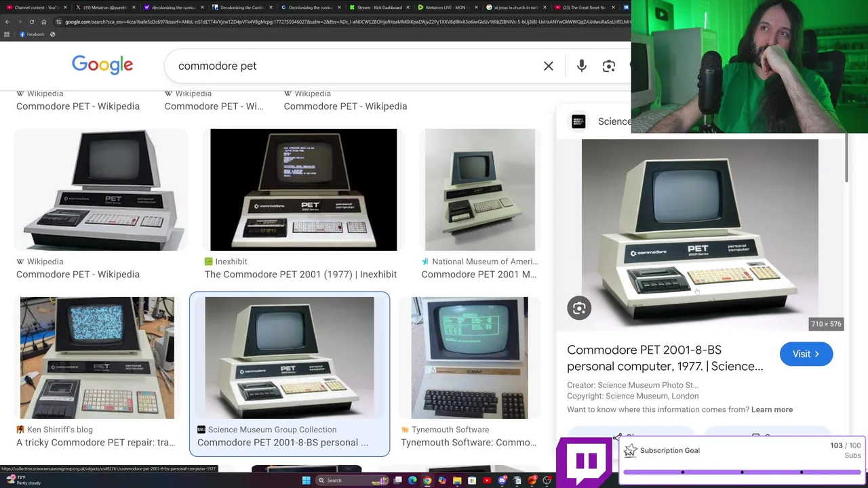
Task: Start voice search with the microphone icon
Action: point(581,66)
